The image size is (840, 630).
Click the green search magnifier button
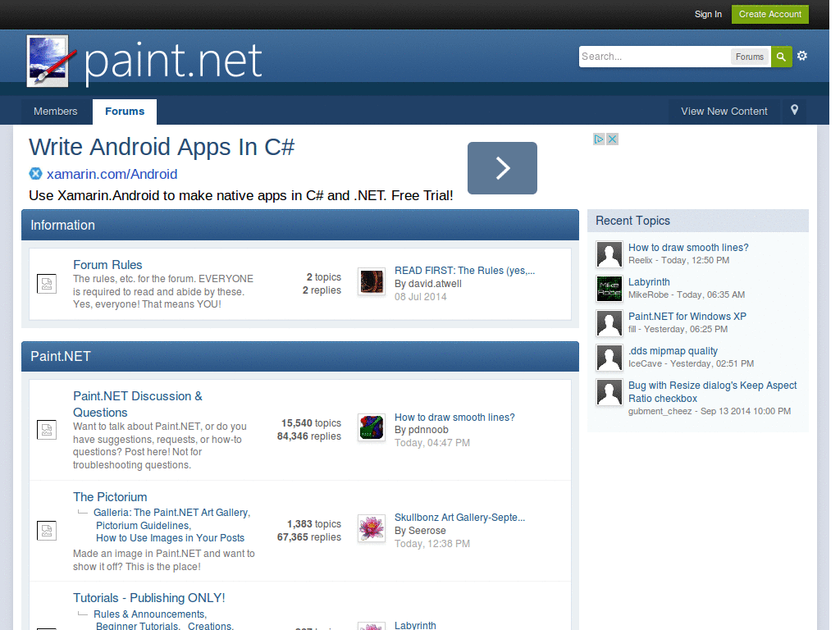coord(781,57)
